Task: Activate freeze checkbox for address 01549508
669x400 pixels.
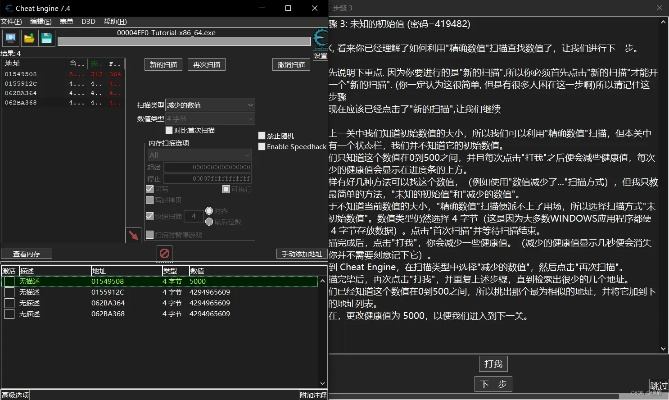Action: click(9, 281)
